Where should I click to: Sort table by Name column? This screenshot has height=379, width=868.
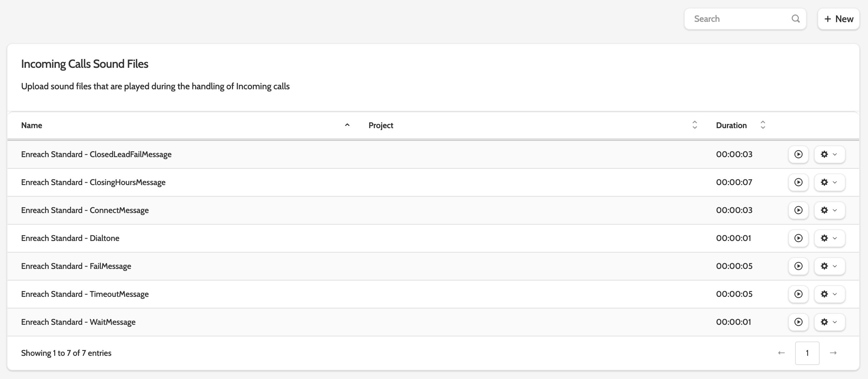pyautogui.click(x=347, y=125)
